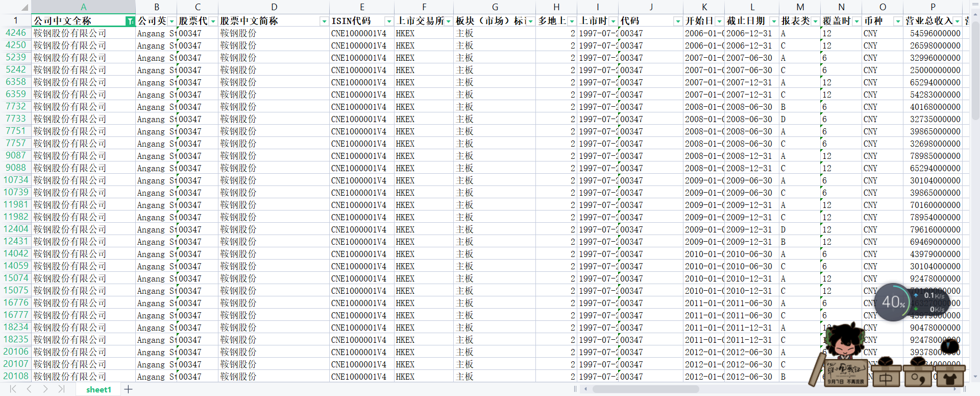Expand the 覆盖时间 filter dropdown
Viewport: 980px width, 396px height.
coord(857,21)
